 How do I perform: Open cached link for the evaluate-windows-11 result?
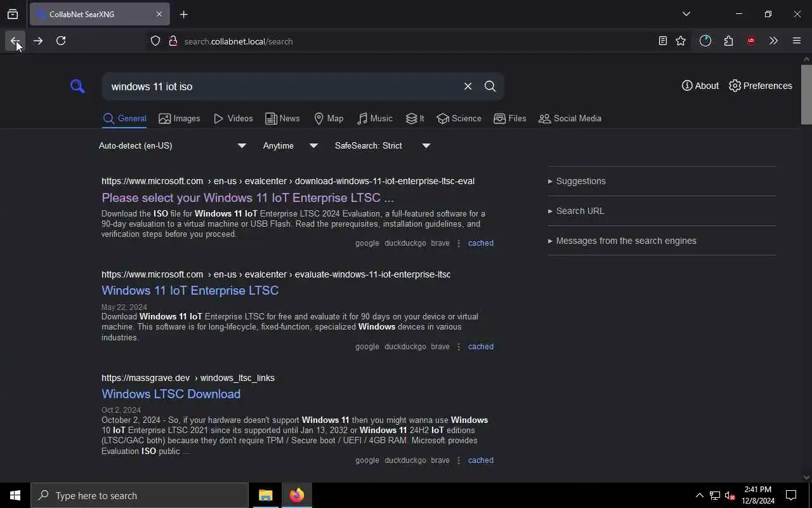pos(480,347)
